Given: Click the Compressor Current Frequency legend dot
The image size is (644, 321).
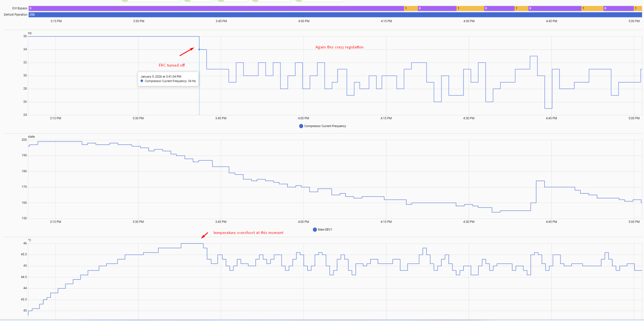Looking at the screenshot, I should [x=301, y=126].
